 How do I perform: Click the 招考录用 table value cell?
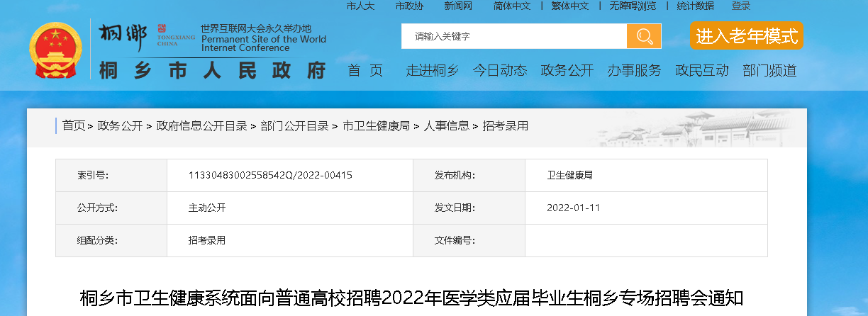pyautogui.click(x=290, y=240)
